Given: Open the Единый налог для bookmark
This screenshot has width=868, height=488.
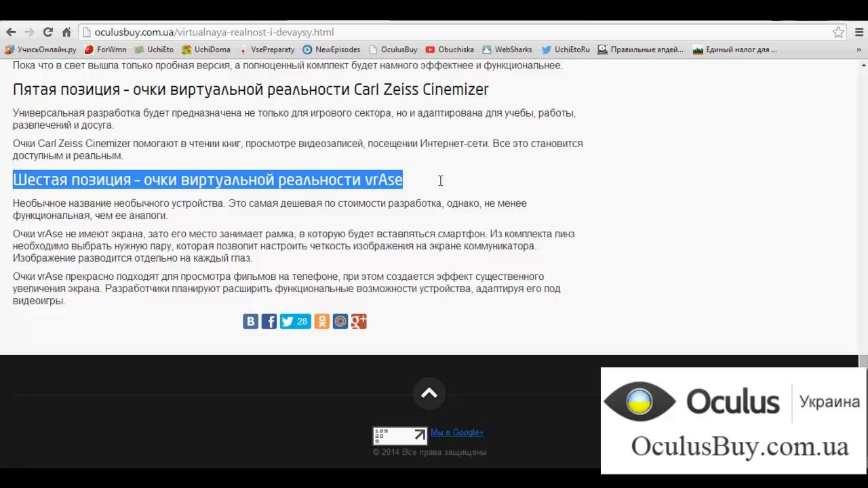Looking at the screenshot, I should point(734,49).
